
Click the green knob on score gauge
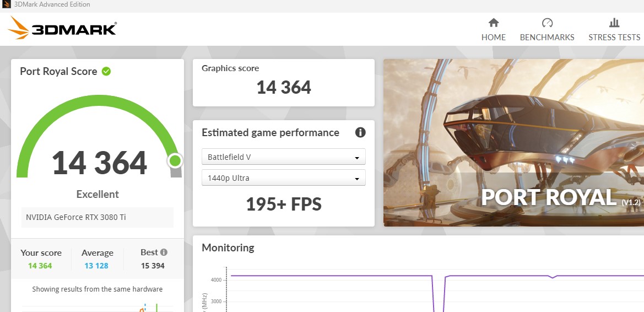pos(175,160)
